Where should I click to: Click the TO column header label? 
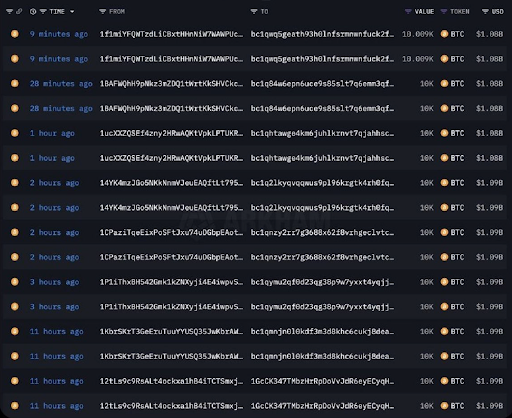tap(264, 12)
